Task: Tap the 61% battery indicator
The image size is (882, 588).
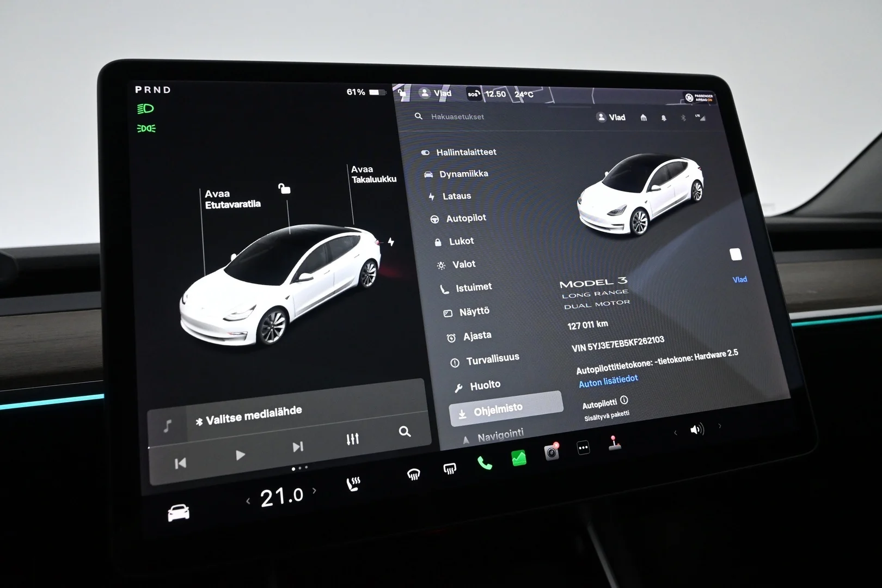Action: point(366,92)
